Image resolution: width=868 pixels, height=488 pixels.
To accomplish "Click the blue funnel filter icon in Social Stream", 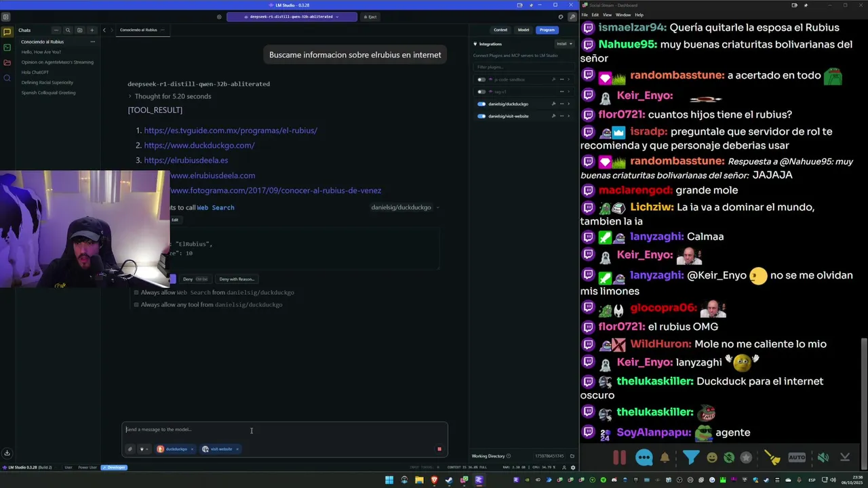I will coord(690,457).
